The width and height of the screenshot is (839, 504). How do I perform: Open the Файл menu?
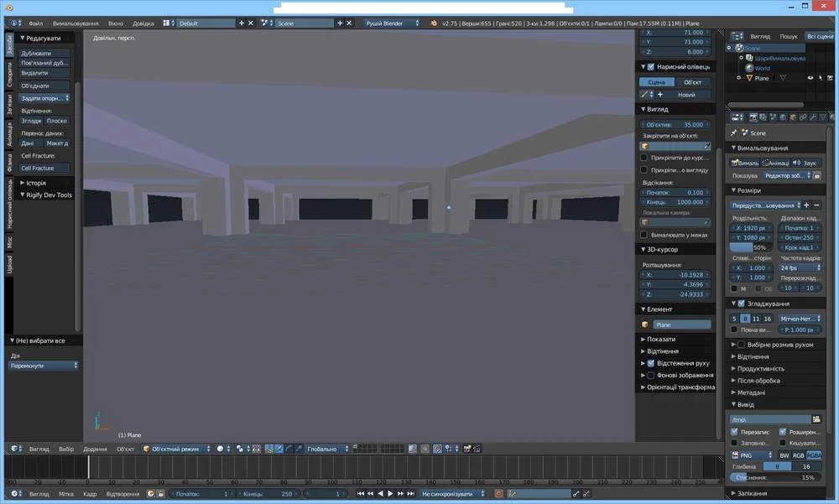36,23
